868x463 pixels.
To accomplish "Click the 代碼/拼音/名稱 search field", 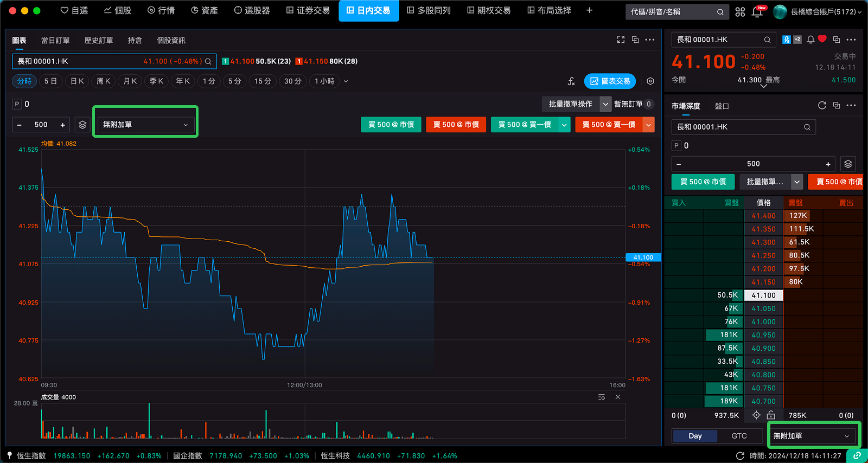I will (672, 12).
